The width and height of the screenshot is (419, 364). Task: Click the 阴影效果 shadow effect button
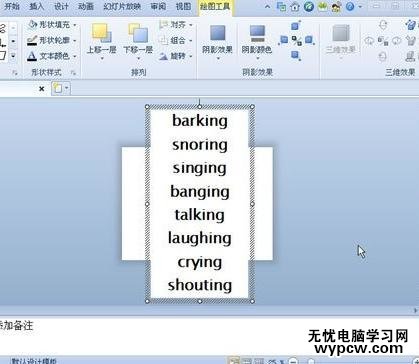(217, 42)
